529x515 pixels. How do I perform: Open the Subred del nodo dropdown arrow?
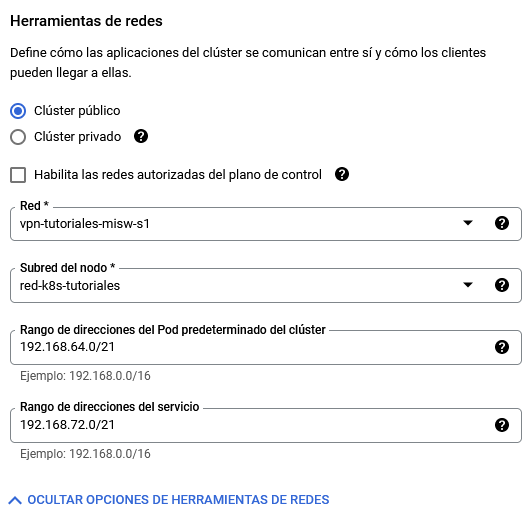click(x=468, y=285)
